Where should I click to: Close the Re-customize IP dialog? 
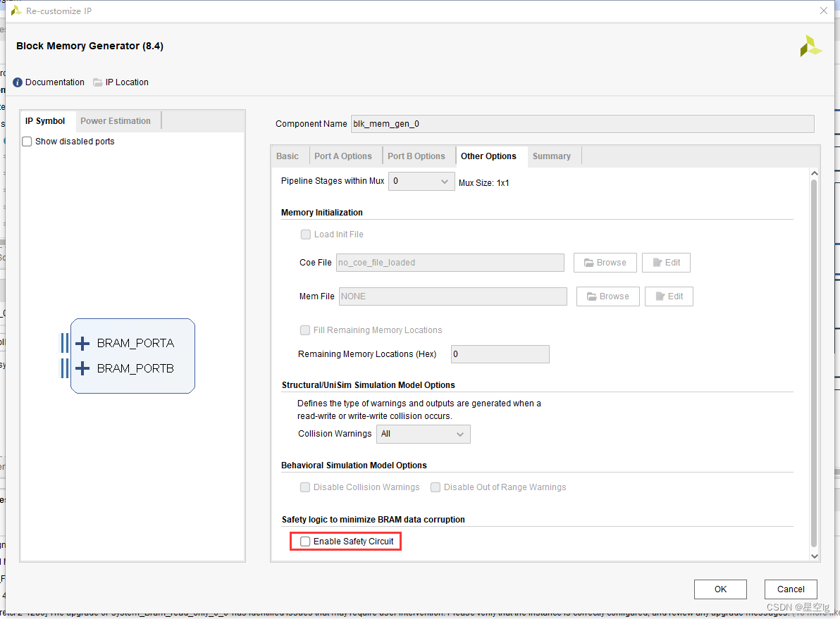[823, 11]
